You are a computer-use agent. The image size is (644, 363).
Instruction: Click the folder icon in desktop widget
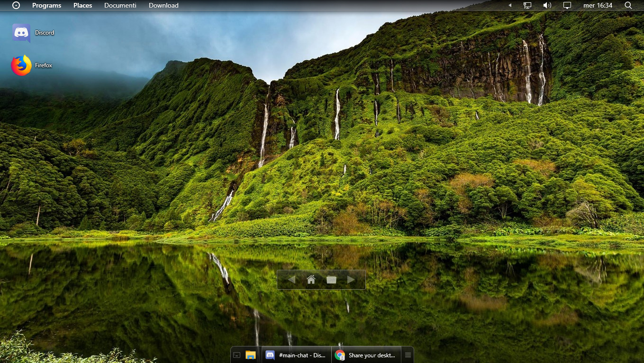pyautogui.click(x=331, y=280)
